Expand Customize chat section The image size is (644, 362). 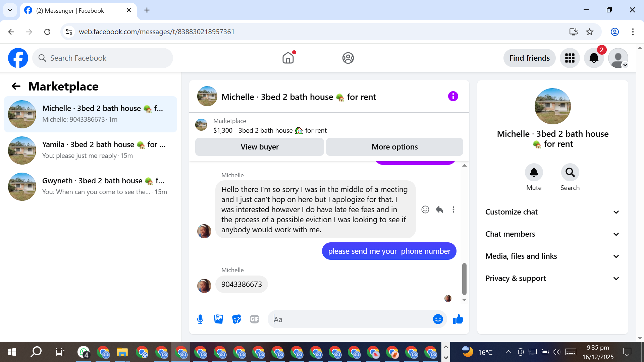(x=552, y=212)
